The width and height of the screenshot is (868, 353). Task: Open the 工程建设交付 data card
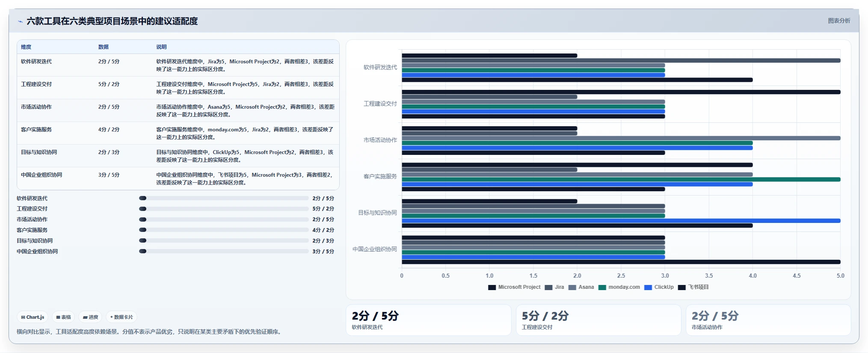click(598, 320)
